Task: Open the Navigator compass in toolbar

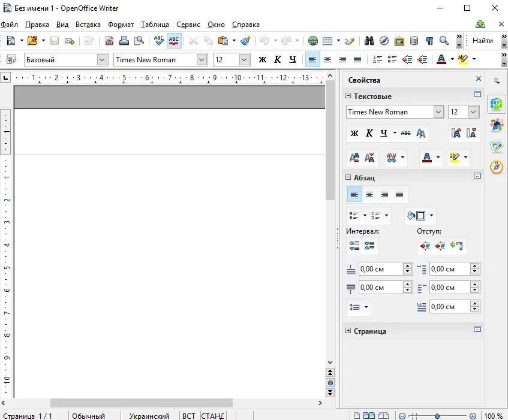Action: coord(384,41)
